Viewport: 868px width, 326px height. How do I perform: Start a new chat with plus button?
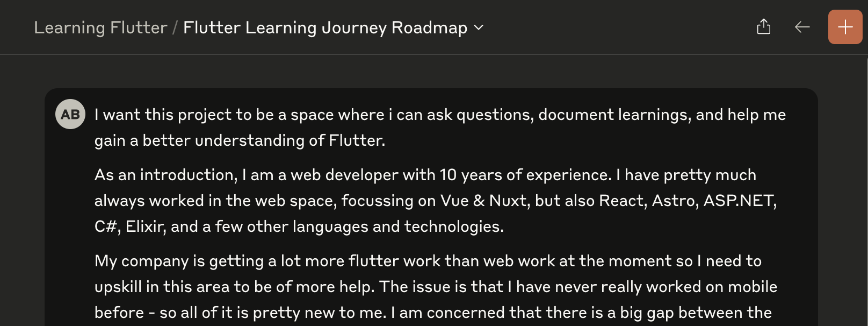point(845,27)
